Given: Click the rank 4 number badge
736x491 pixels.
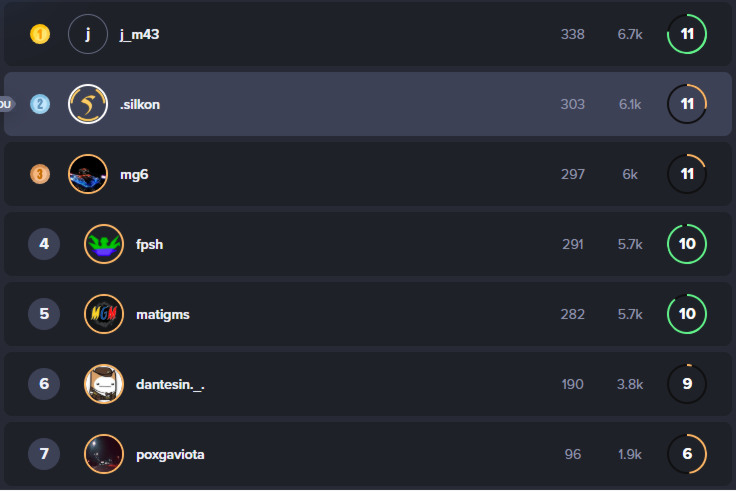Looking at the screenshot, I should pos(44,244).
